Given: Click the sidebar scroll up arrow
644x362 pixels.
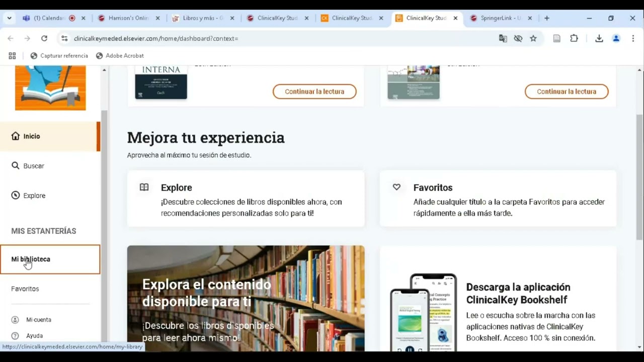Looking at the screenshot, I should [x=104, y=70].
